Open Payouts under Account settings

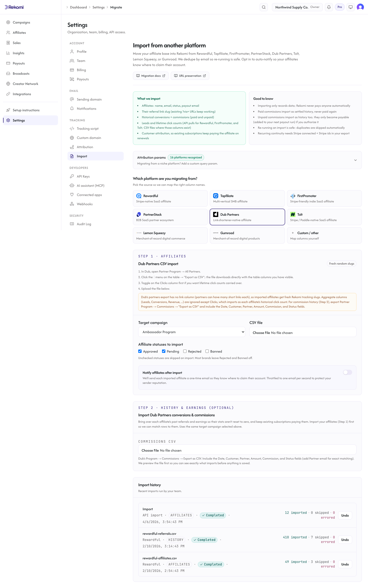pos(95,79)
